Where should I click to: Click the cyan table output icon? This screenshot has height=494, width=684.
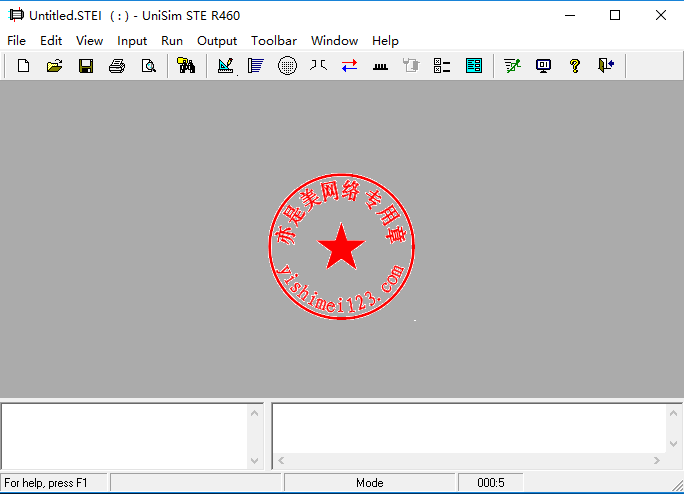tap(474, 66)
